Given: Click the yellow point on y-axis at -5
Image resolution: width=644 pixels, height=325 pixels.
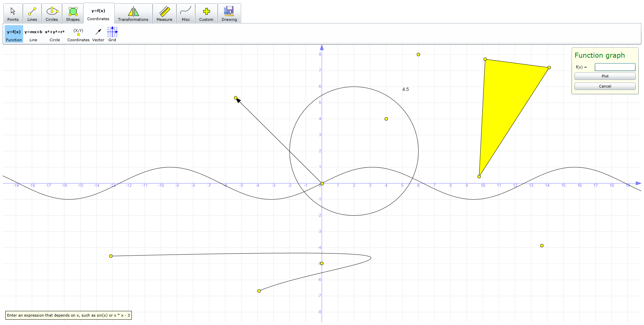Looking at the screenshot, I should point(322,263).
